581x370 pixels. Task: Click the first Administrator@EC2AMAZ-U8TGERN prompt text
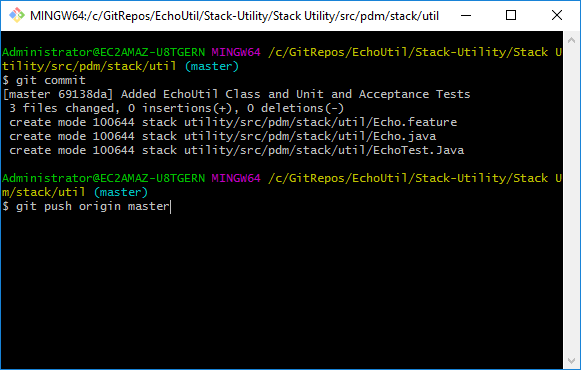(103, 52)
